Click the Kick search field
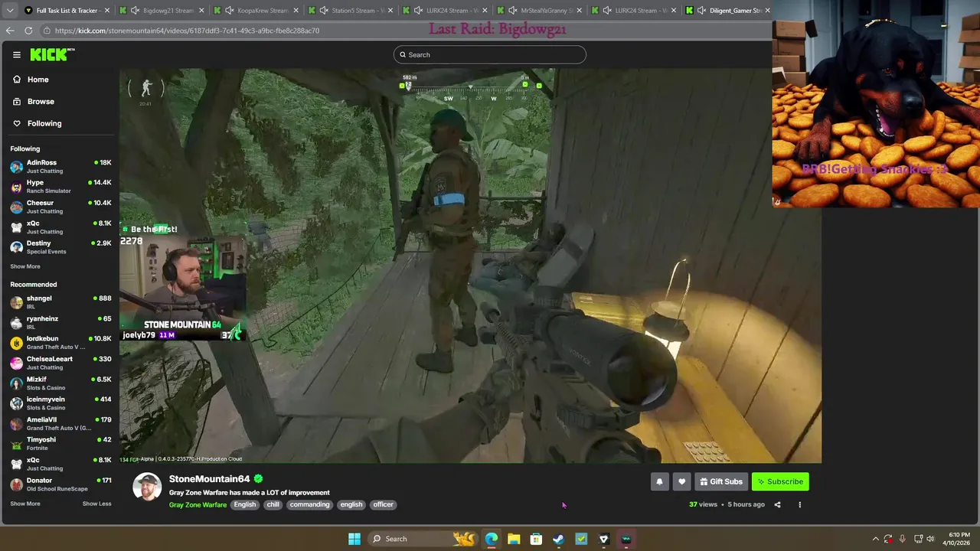This screenshot has height=551, width=980. click(x=490, y=54)
